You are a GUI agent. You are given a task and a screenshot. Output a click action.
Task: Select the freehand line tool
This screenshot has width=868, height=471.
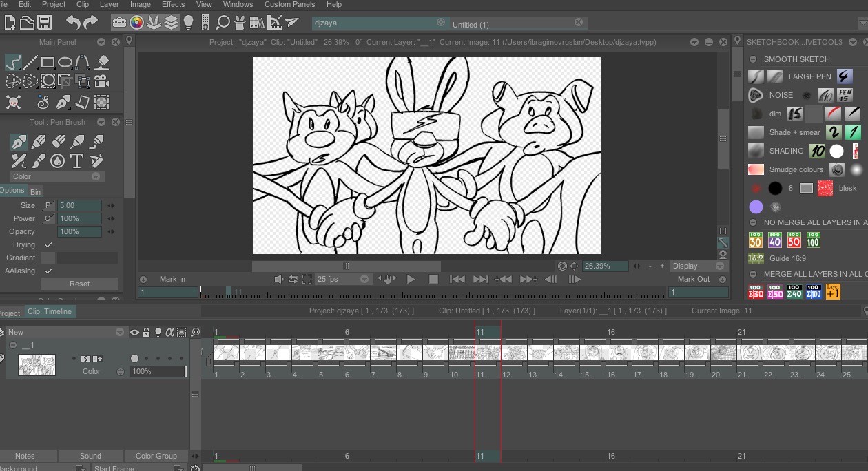13,63
